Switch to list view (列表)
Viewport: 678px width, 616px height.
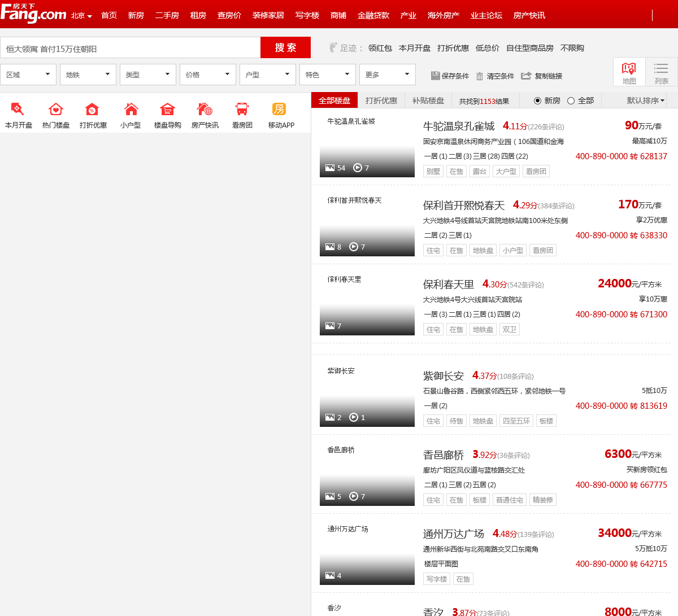point(661,72)
